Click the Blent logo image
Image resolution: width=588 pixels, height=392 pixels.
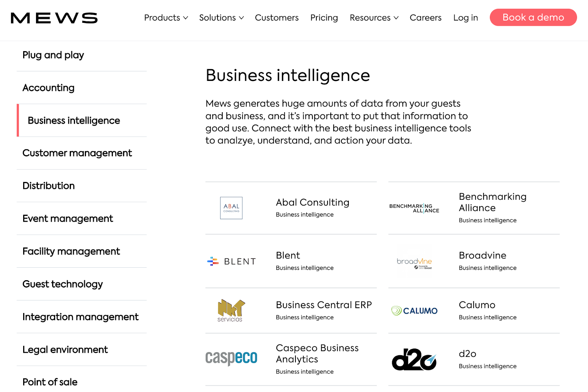(x=232, y=261)
